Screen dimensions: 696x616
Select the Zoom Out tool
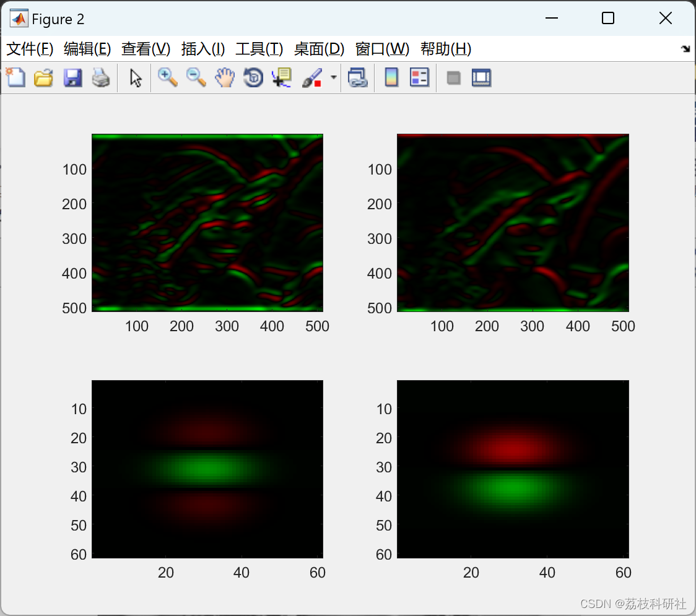[196, 77]
